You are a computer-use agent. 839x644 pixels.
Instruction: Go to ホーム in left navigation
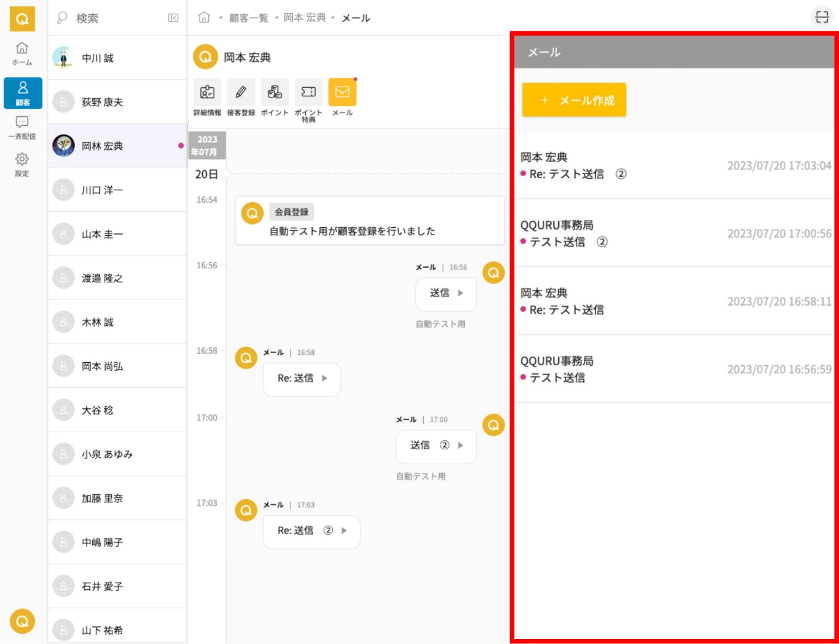(22, 53)
